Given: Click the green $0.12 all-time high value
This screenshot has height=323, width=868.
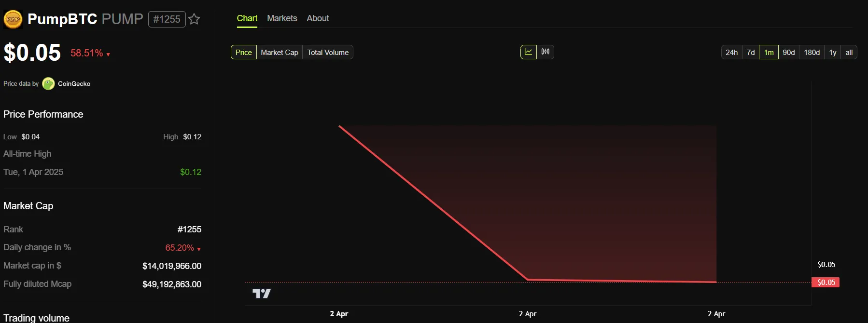Looking at the screenshot, I should (191, 172).
